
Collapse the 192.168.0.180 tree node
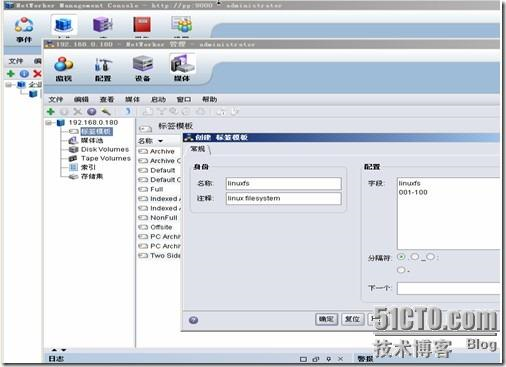[x=49, y=123]
